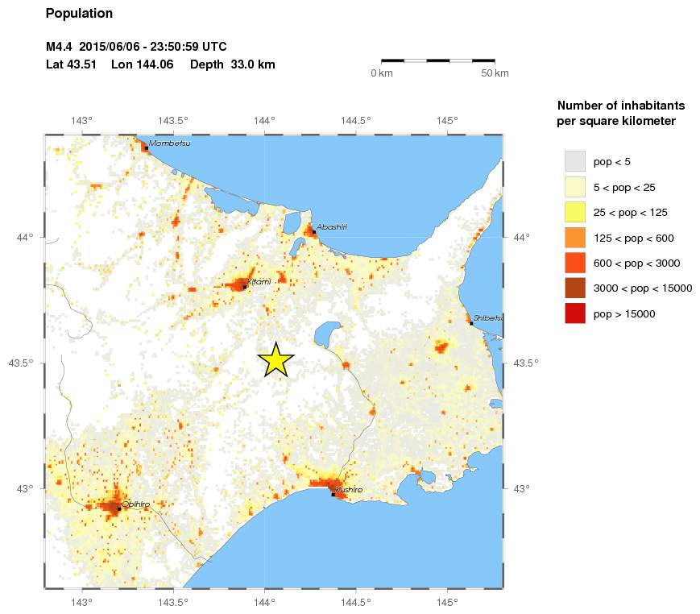Click the Abashiri city marker
The height and width of the screenshot is (614, 700).
313,233
